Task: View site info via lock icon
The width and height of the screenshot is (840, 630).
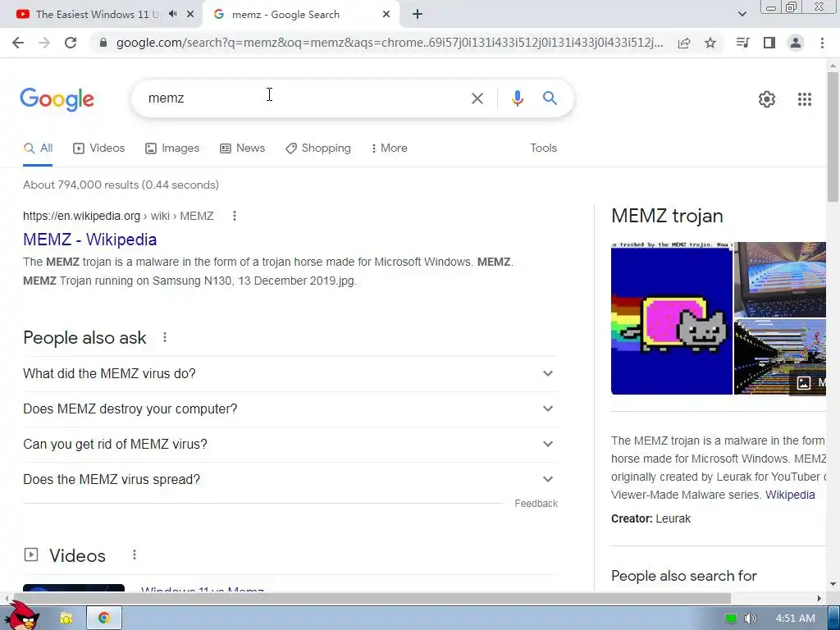Action: (103, 43)
